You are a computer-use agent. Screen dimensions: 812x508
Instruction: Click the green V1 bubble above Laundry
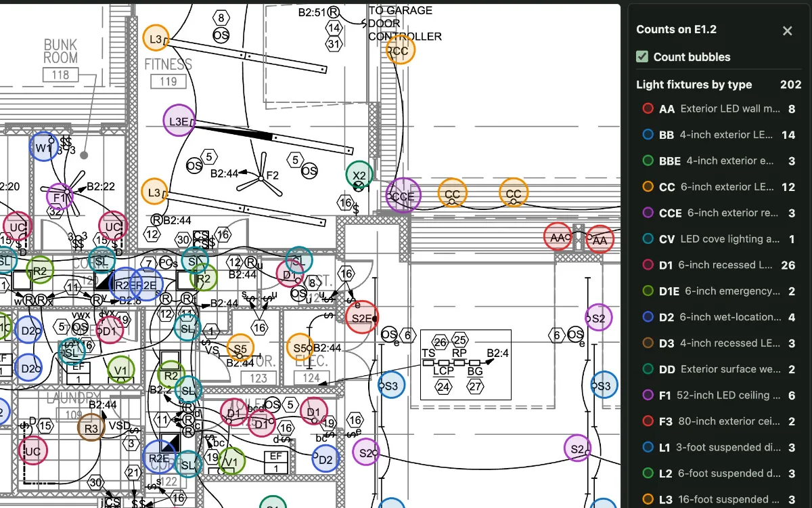pyautogui.click(x=120, y=370)
